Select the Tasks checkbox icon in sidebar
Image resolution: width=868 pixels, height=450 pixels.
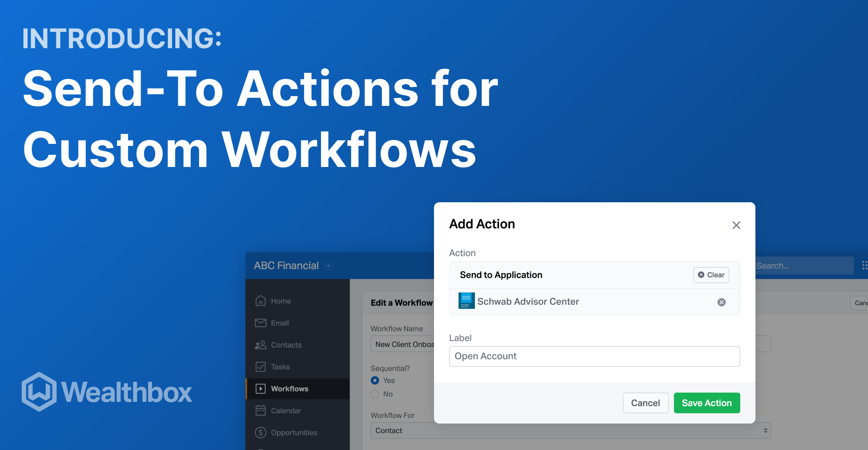click(x=260, y=367)
